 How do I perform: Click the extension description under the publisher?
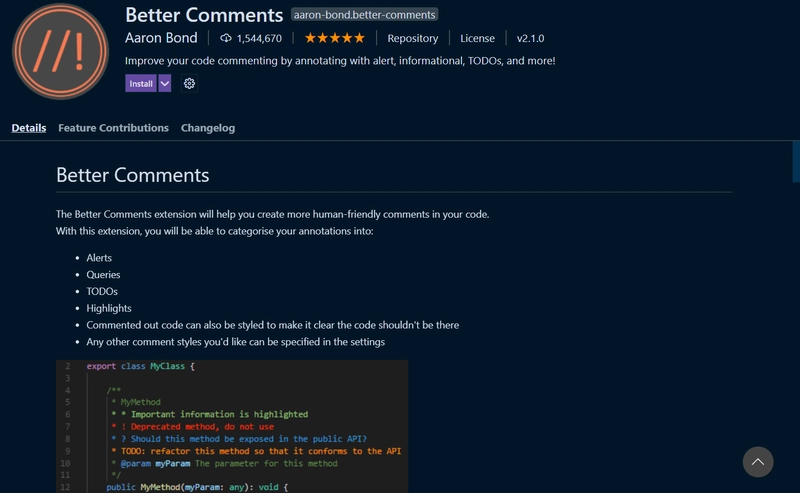click(x=340, y=61)
